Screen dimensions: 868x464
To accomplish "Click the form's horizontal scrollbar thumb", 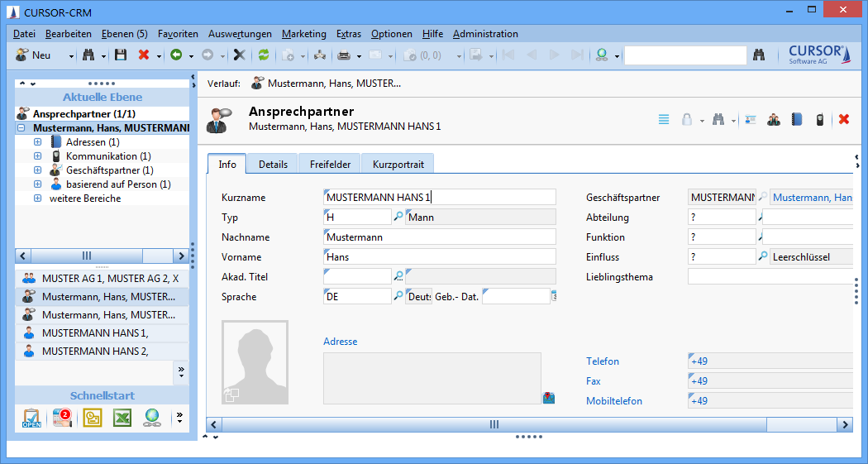I will click(494, 424).
